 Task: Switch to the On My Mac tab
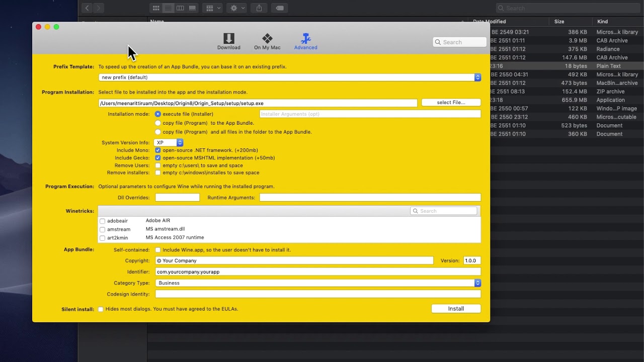267,41
